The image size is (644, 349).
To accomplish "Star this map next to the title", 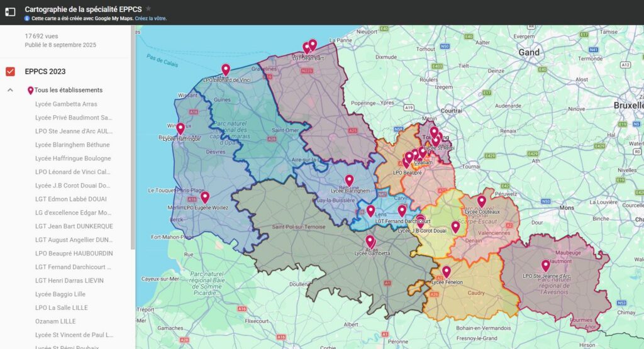I will pyautogui.click(x=148, y=9).
